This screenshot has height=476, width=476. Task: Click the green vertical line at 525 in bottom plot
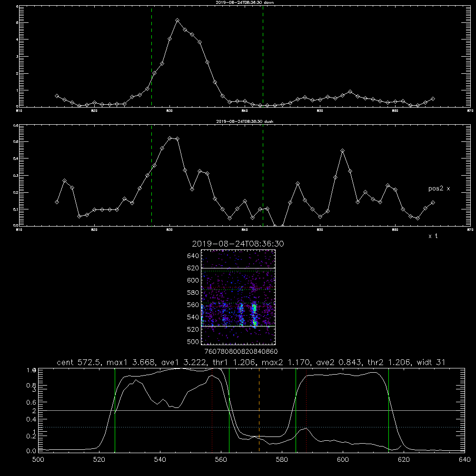click(115, 410)
